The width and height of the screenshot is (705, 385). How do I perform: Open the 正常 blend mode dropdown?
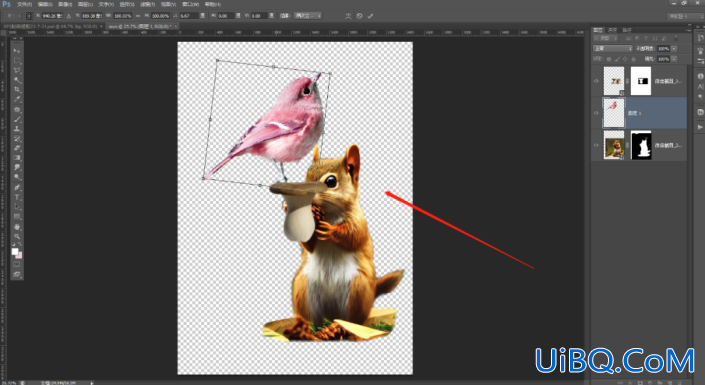pyautogui.click(x=612, y=49)
